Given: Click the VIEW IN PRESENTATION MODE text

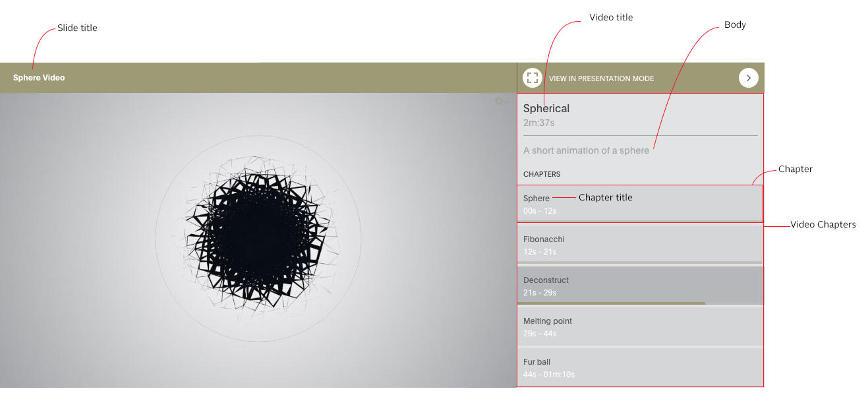Looking at the screenshot, I should (601, 78).
